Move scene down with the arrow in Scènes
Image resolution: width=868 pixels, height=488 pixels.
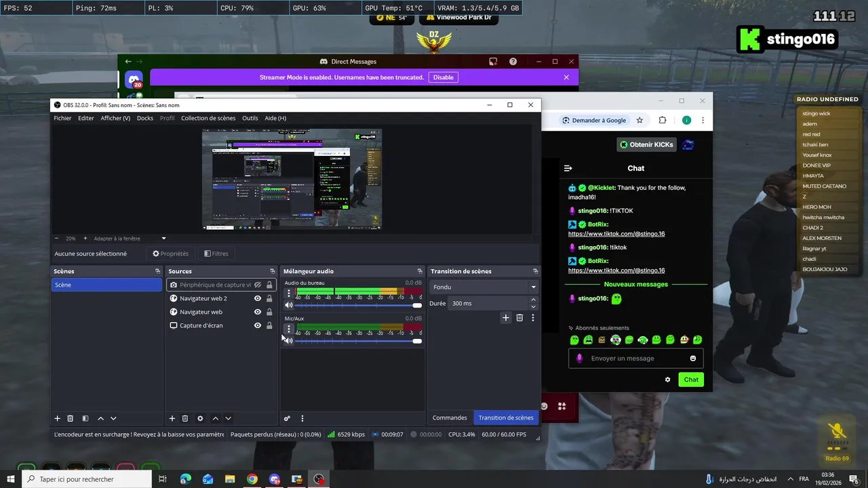point(113,418)
